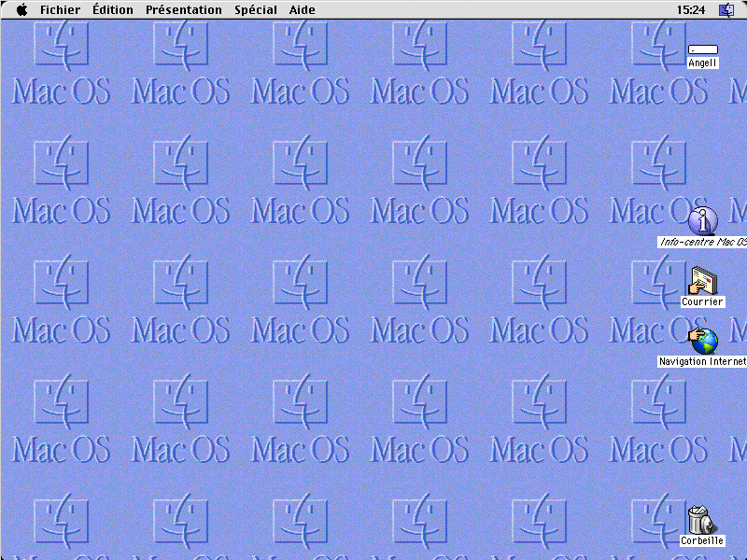The width and height of the screenshot is (747, 560).
Task: Open the Apple menu
Action: [x=21, y=9]
